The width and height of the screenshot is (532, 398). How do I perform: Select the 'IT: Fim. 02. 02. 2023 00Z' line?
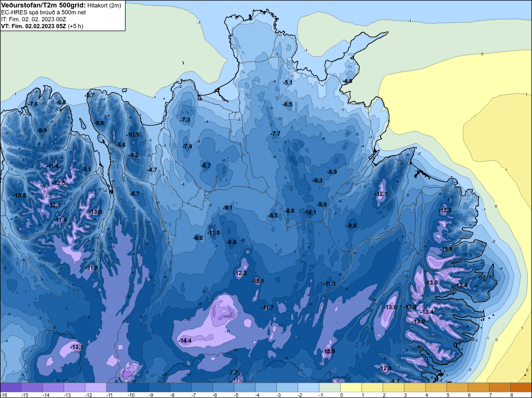[x=33, y=19]
